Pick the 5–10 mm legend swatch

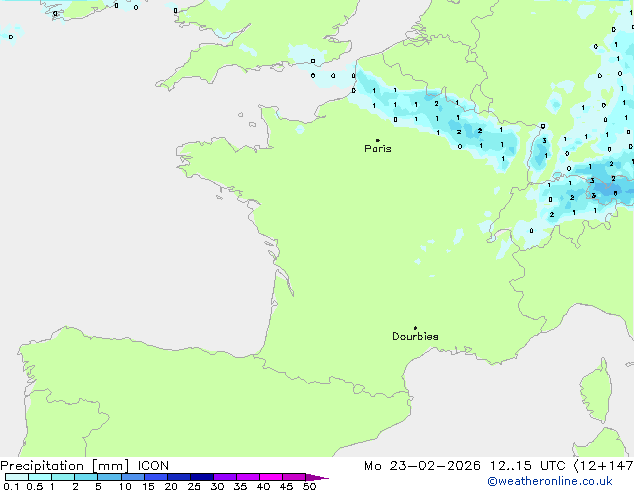coord(110,477)
